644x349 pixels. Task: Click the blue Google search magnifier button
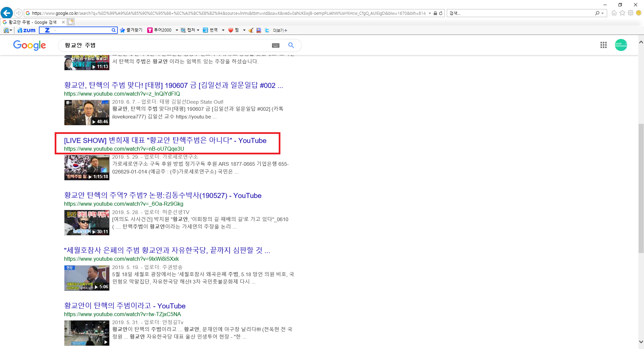[291, 45]
